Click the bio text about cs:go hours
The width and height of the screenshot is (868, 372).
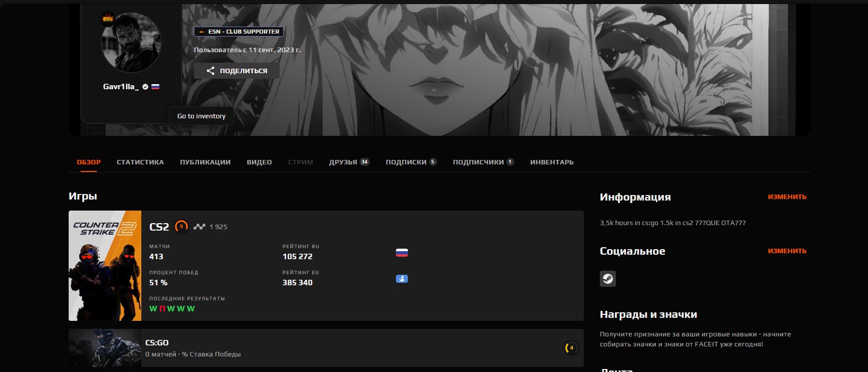[x=673, y=223]
